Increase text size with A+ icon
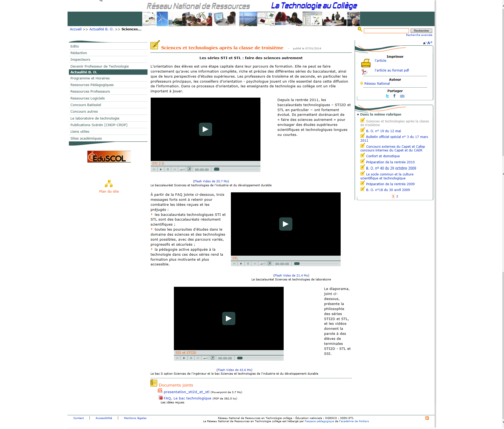Image resolution: width=504 pixels, height=429 pixels. pyautogui.click(x=430, y=43)
